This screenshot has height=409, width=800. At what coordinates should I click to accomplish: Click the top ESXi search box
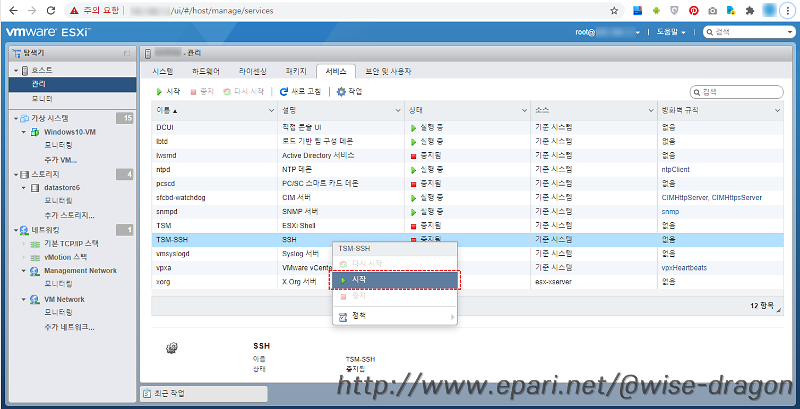tap(748, 32)
